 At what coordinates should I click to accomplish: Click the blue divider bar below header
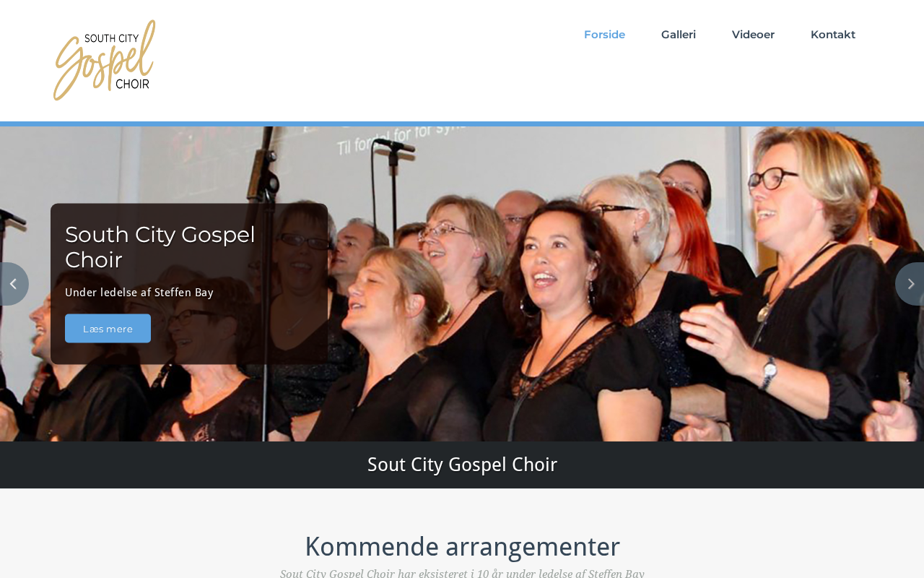pyautogui.click(x=462, y=124)
